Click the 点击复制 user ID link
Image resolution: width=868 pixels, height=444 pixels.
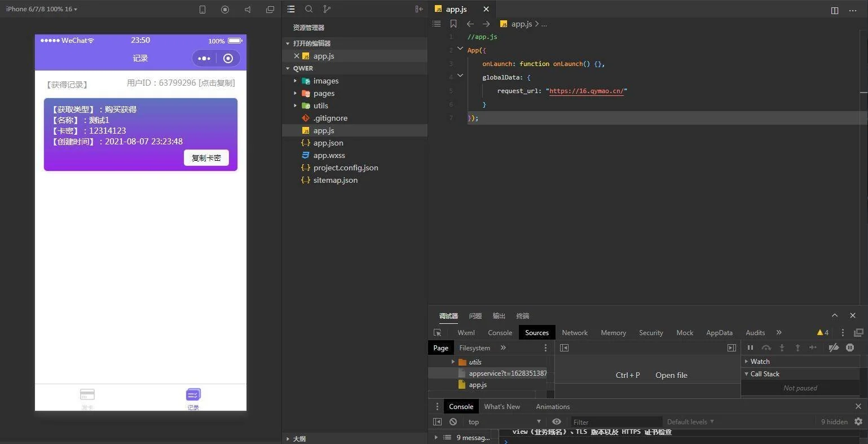pos(217,83)
